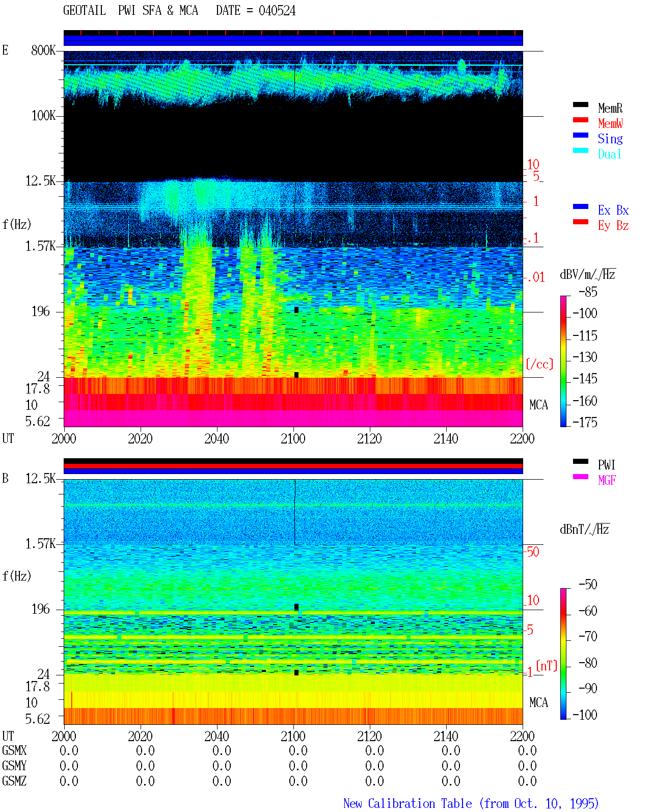Image resolution: width=652 pixels, height=812 pixels.
Task: Click the Ey Bz legend label
Action: tap(613, 225)
